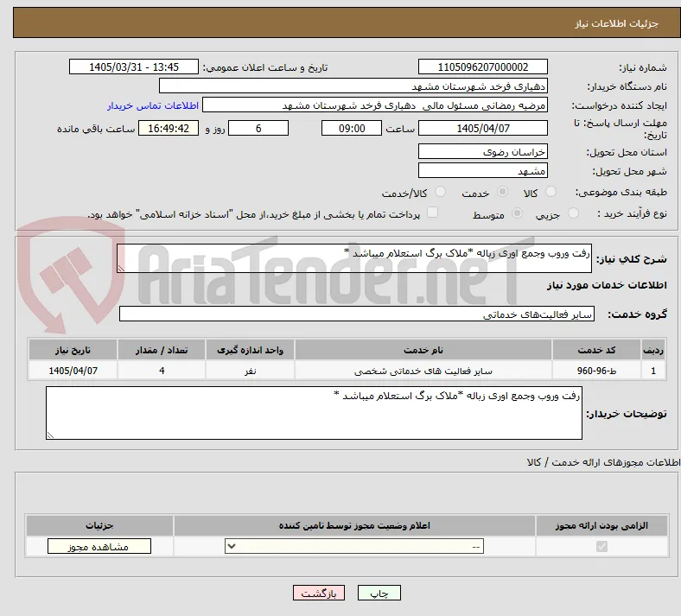
Task: Click the delivery city field مشهد
Action: pyautogui.click(x=482, y=170)
